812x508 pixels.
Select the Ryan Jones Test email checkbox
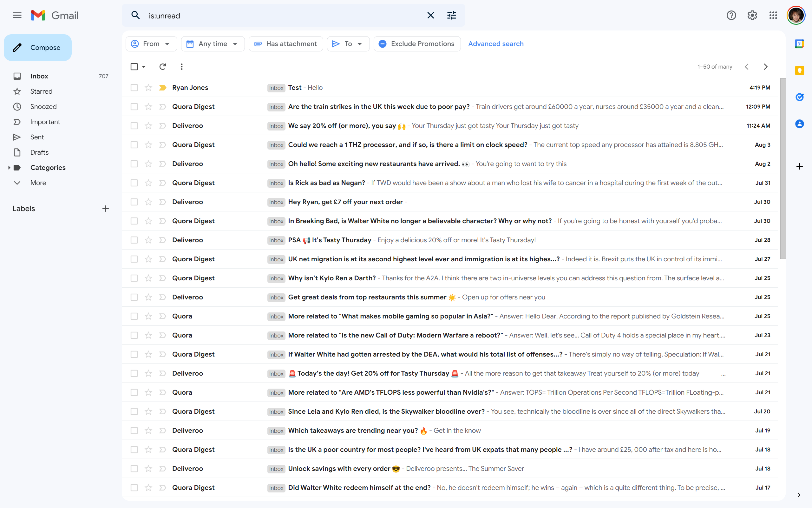tap(134, 88)
